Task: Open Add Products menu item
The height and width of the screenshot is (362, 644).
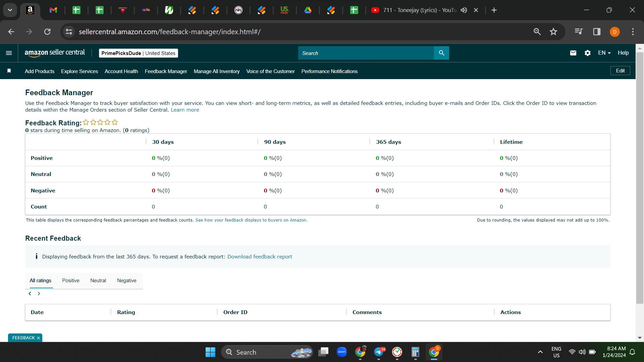Action: point(40,71)
